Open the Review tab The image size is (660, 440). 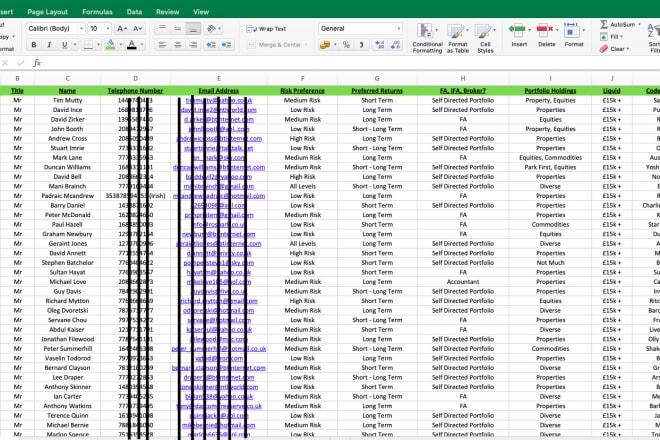coord(168,12)
